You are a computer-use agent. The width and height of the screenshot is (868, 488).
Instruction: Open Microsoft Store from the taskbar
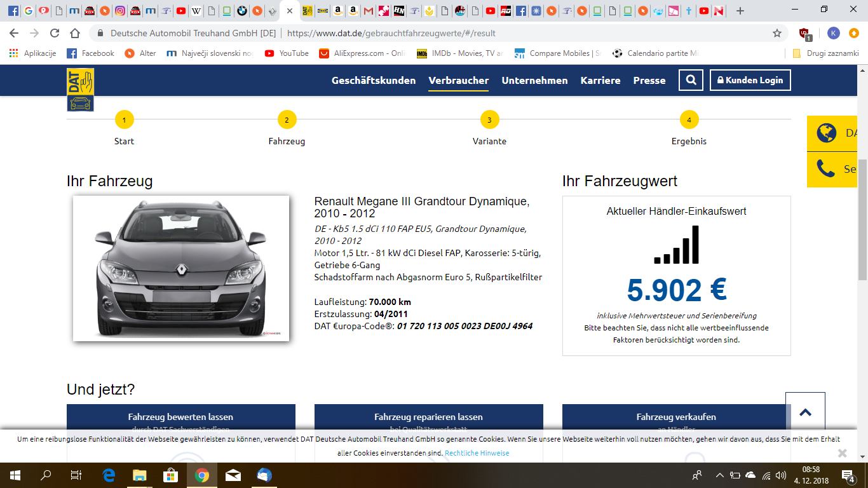tap(170, 475)
